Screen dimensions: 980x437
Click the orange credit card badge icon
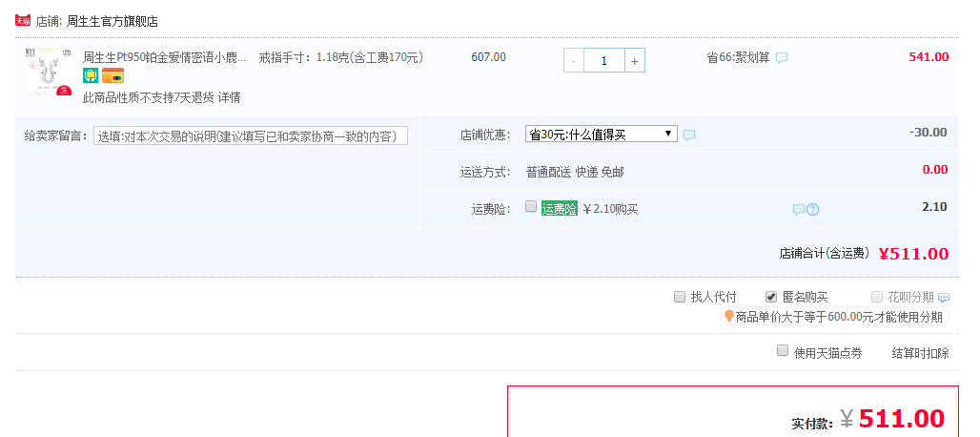[113, 75]
